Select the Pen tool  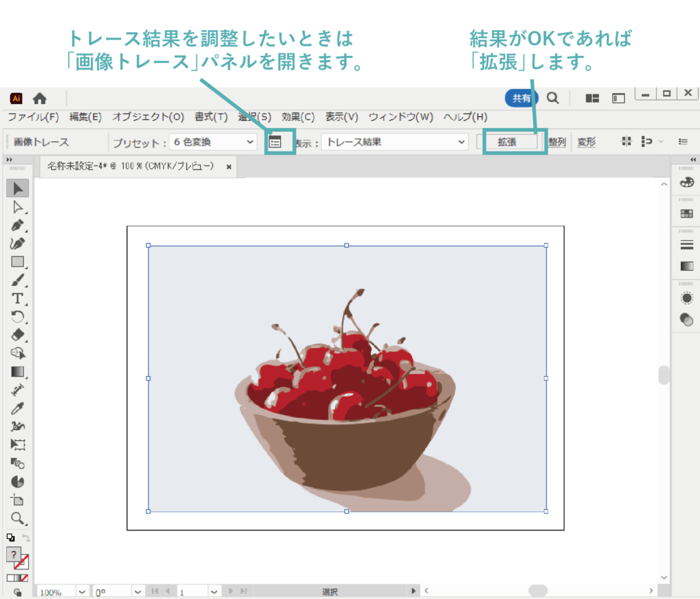pyautogui.click(x=17, y=226)
